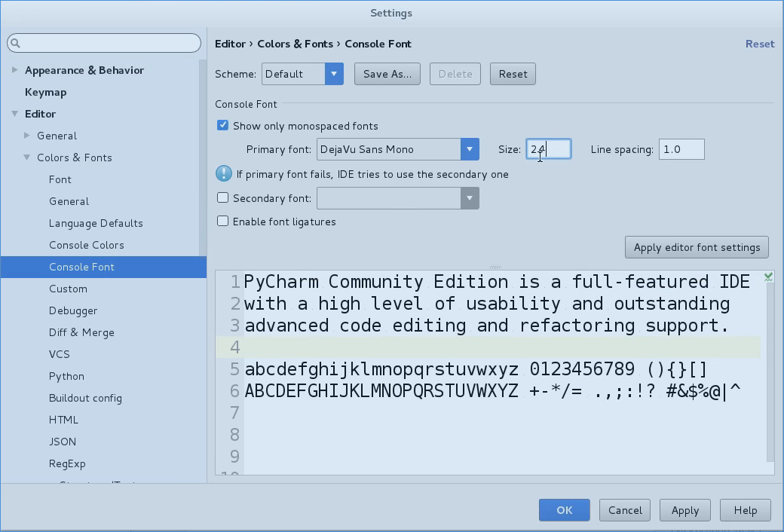
Task: Open RegExp colors page
Action: click(67, 464)
